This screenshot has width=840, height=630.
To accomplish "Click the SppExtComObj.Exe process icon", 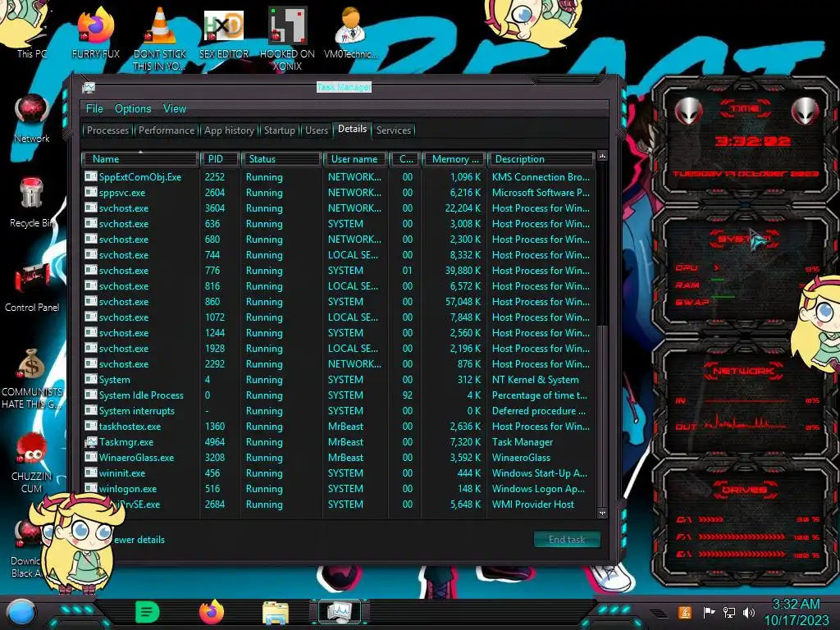I will pyautogui.click(x=90, y=177).
